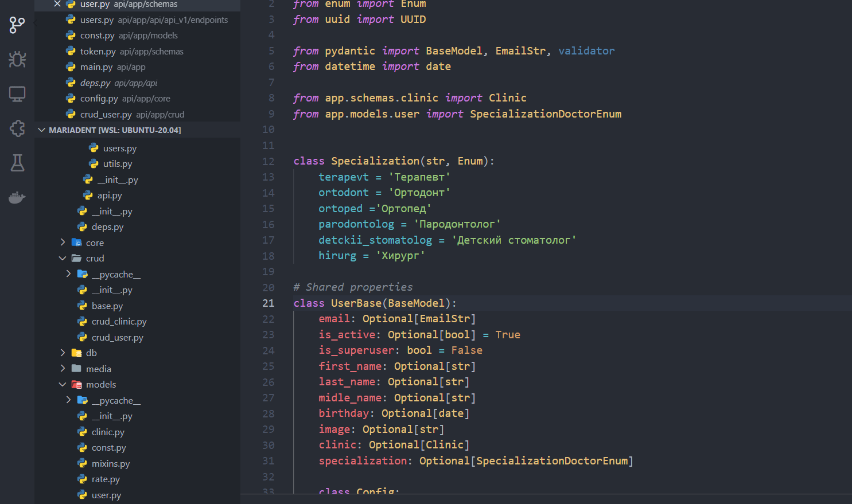Open the Source Control panel
This screenshot has height=504, width=852.
(17, 25)
